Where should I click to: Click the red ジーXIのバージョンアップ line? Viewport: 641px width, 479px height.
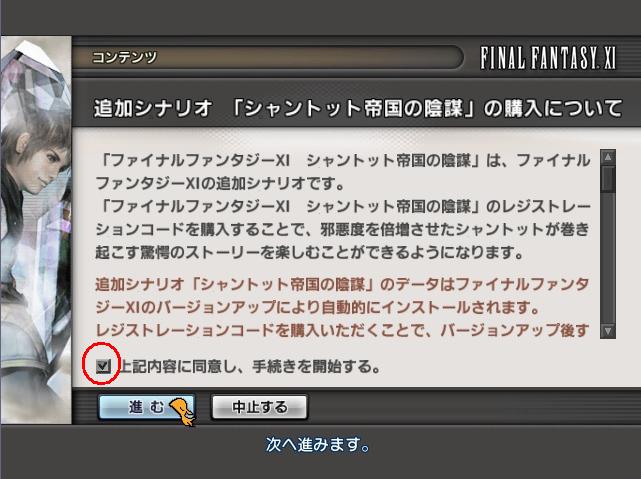(318, 307)
